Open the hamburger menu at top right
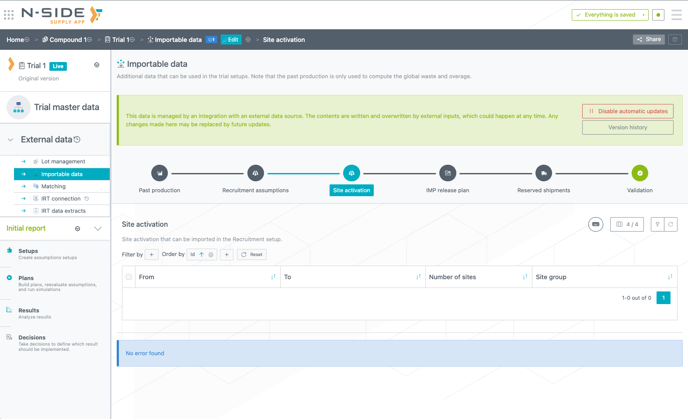Image resolution: width=688 pixels, height=419 pixels. coord(676,15)
